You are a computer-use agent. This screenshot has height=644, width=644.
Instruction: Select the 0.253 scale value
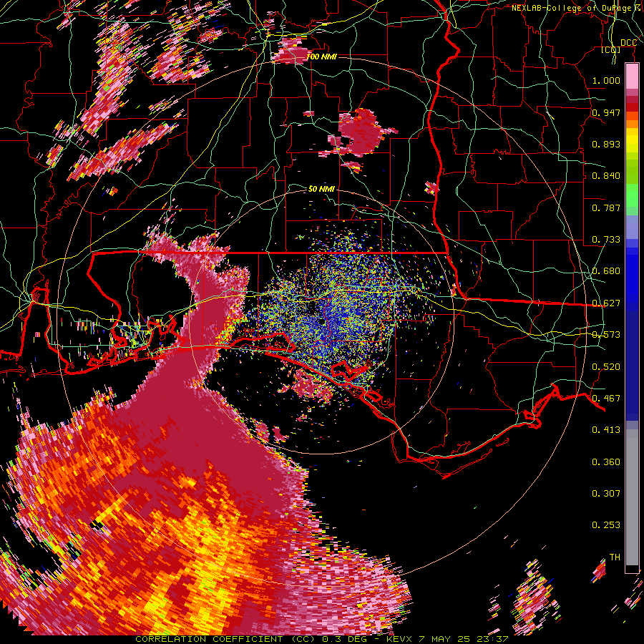click(606, 525)
